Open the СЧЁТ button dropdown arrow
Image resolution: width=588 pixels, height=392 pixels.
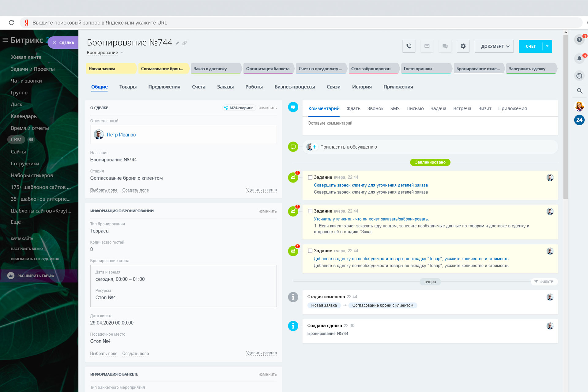click(x=547, y=46)
